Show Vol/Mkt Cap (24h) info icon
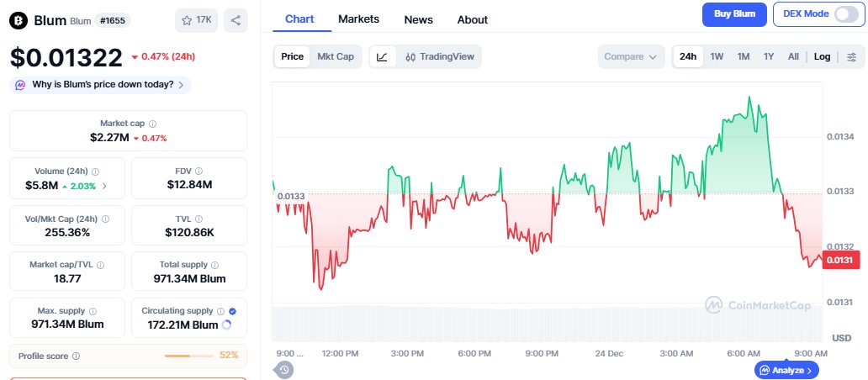 [x=105, y=219]
